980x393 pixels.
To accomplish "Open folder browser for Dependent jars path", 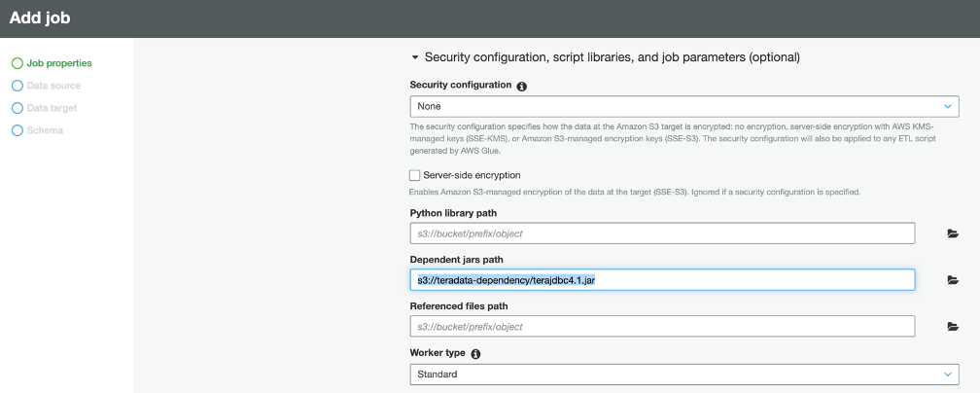I will click(953, 280).
